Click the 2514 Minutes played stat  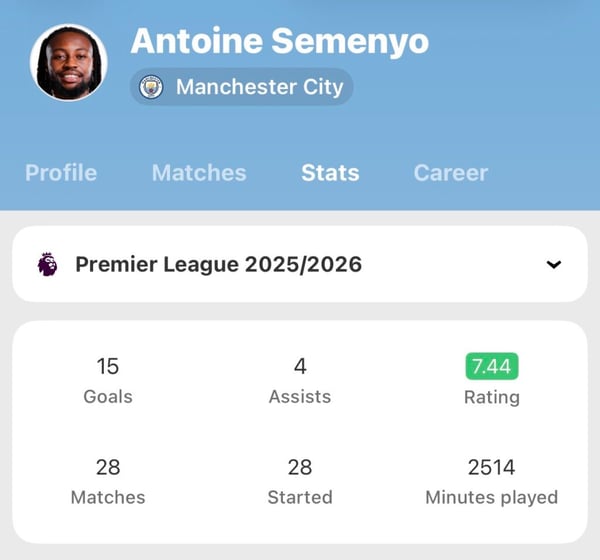(x=492, y=467)
